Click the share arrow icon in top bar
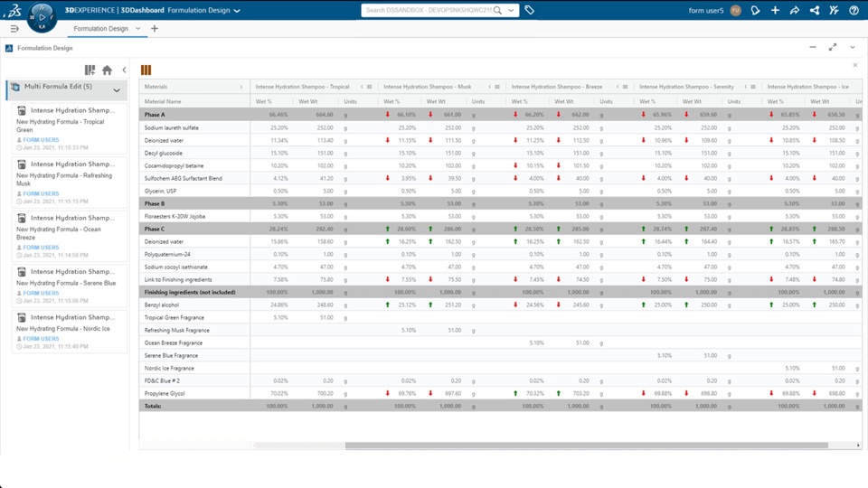The height and width of the screenshot is (488, 868). (x=795, y=11)
